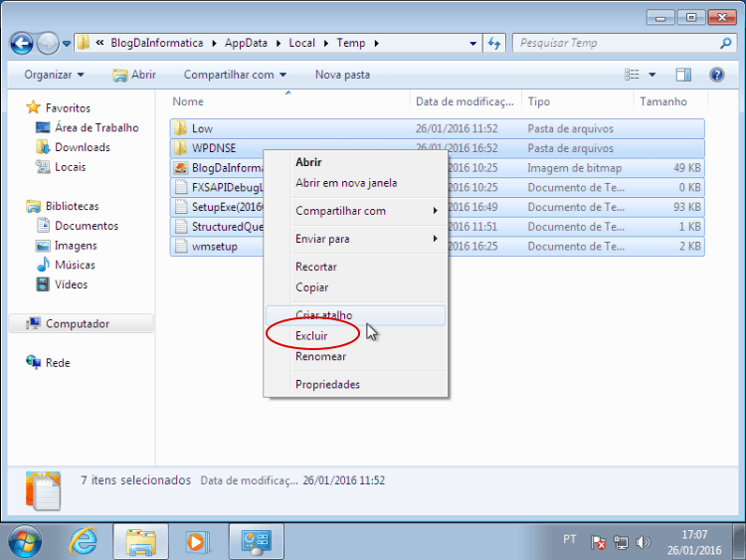Image resolution: width=746 pixels, height=560 pixels.
Task: Click the Back navigation arrow
Action: 22,44
